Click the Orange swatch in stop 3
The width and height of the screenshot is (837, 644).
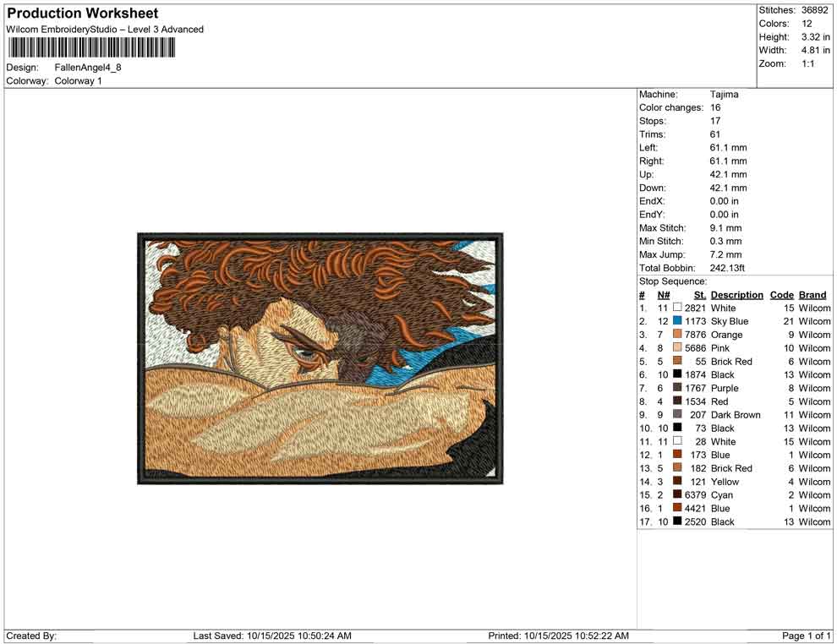point(677,335)
